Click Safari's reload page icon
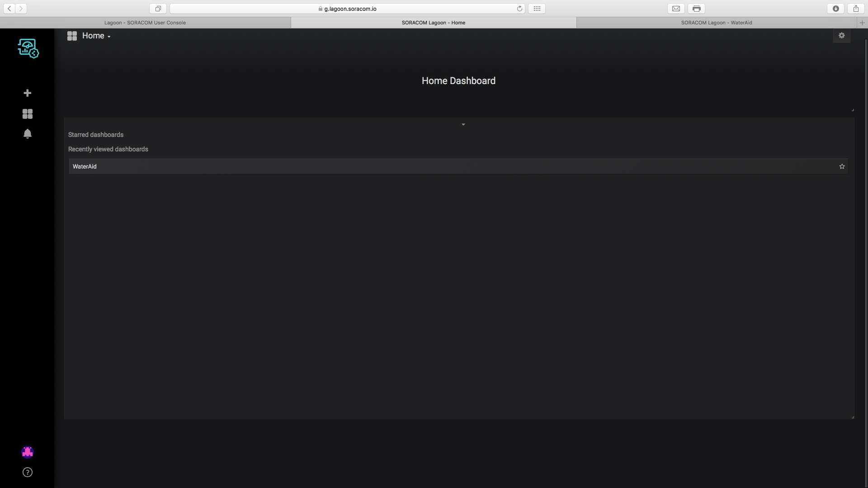 tap(519, 9)
